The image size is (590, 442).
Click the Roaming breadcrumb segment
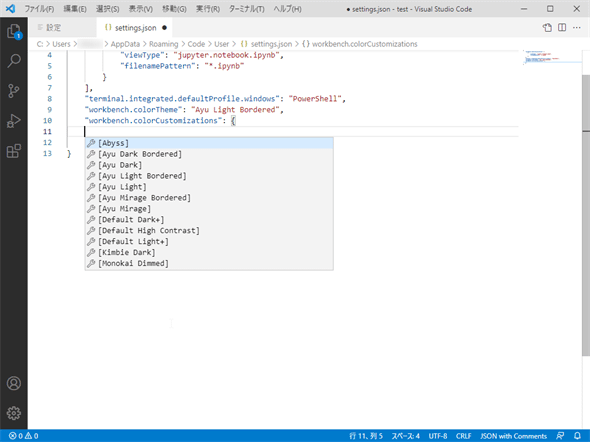coord(164,44)
